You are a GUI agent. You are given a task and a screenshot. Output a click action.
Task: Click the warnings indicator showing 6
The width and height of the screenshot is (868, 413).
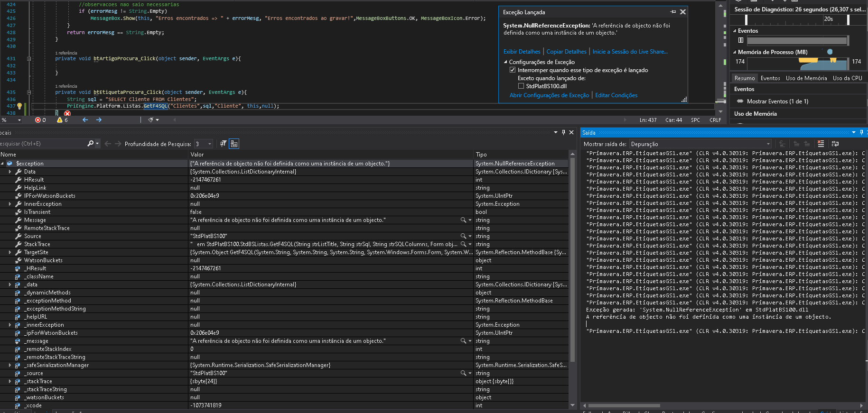(62, 120)
